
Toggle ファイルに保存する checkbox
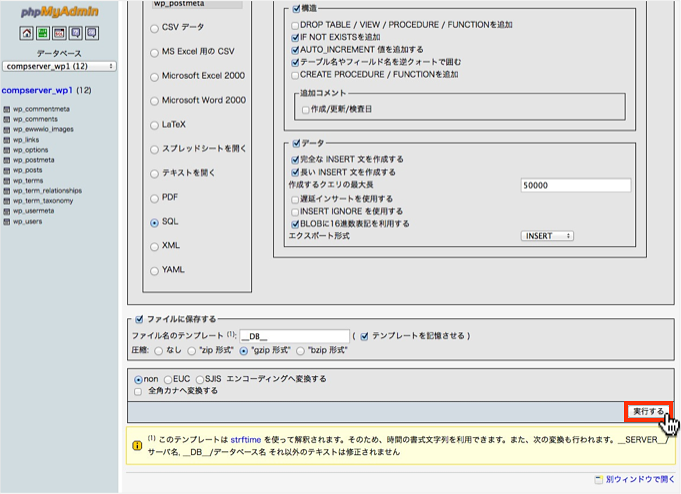tap(139, 319)
